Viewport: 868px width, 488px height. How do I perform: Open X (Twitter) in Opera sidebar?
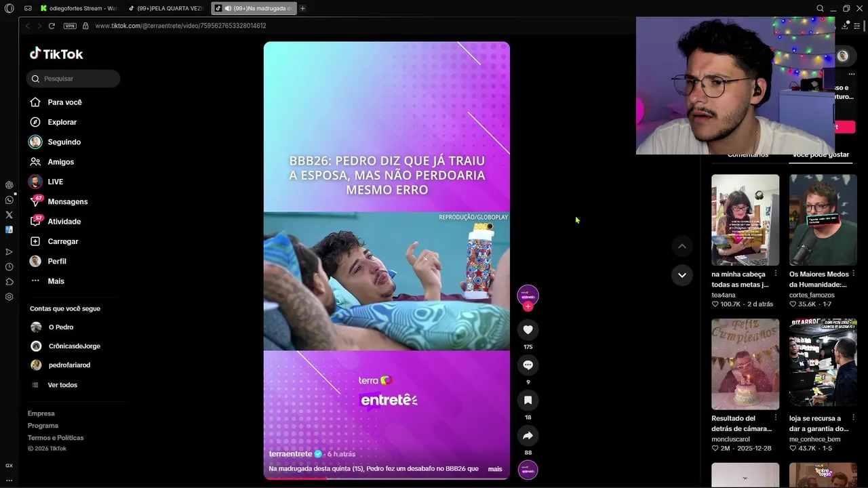click(x=9, y=215)
